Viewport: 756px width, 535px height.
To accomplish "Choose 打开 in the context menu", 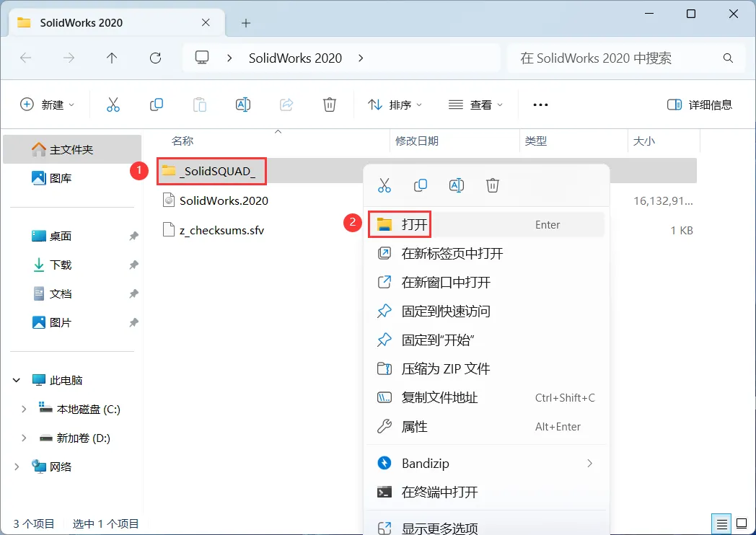I will point(486,225).
